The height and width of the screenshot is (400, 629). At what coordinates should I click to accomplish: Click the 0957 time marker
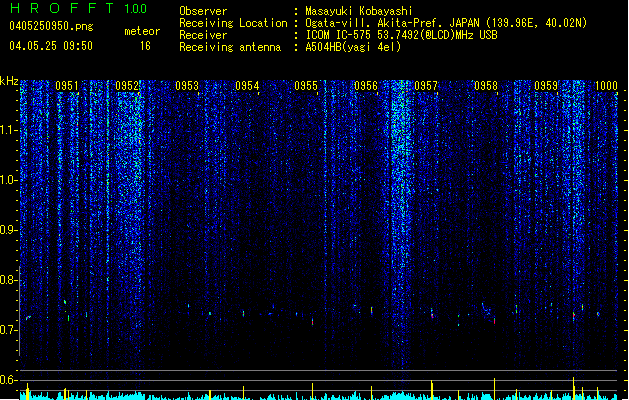click(x=426, y=86)
